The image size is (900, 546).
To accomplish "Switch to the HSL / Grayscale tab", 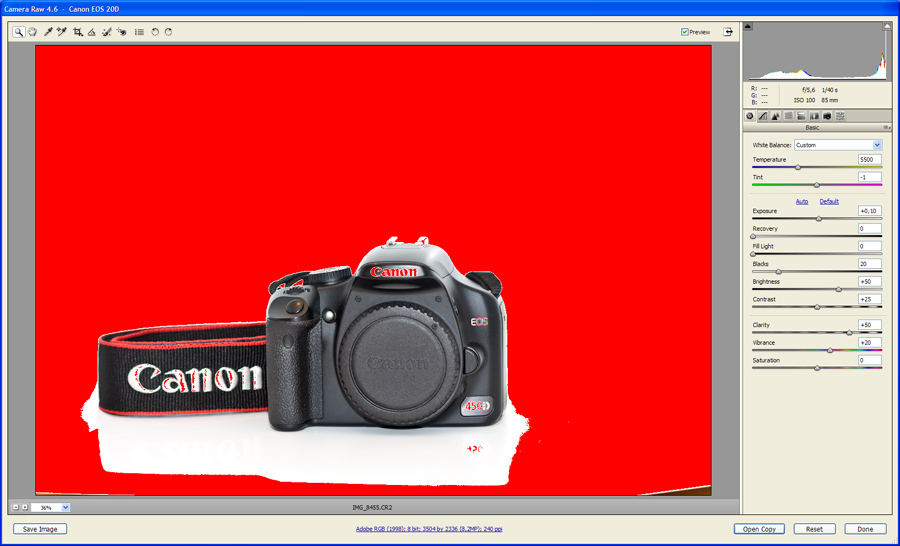I will pyautogui.click(x=789, y=116).
